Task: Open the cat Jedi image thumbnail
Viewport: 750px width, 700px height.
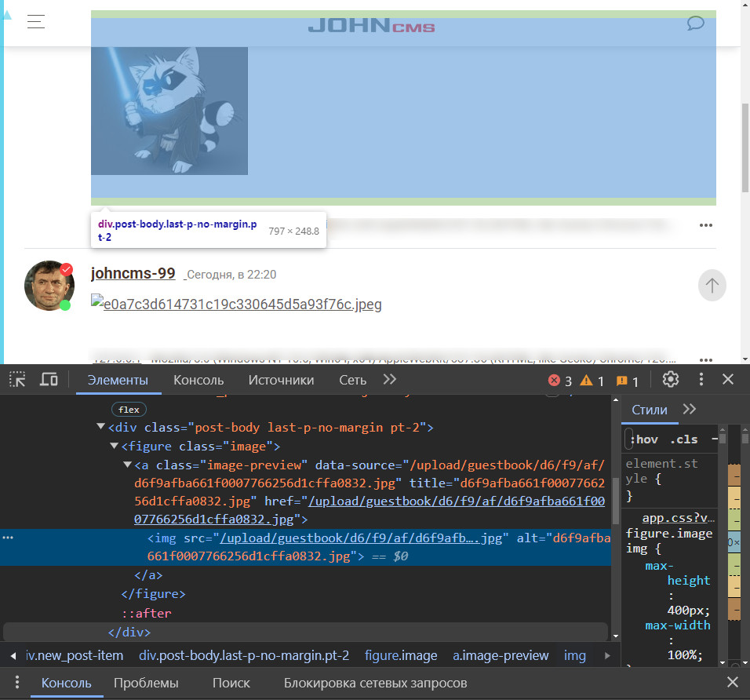Action: click(169, 111)
